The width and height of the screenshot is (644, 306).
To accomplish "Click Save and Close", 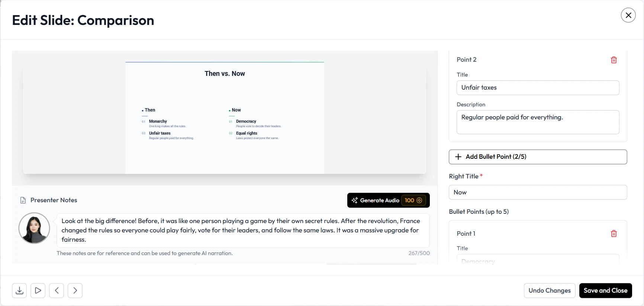I will 606,290.
